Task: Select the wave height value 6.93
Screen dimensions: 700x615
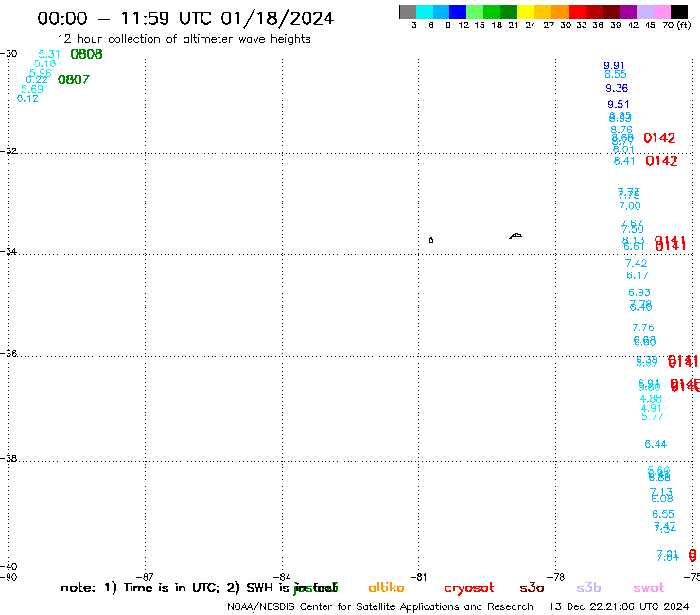Action: click(x=639, y=292)
